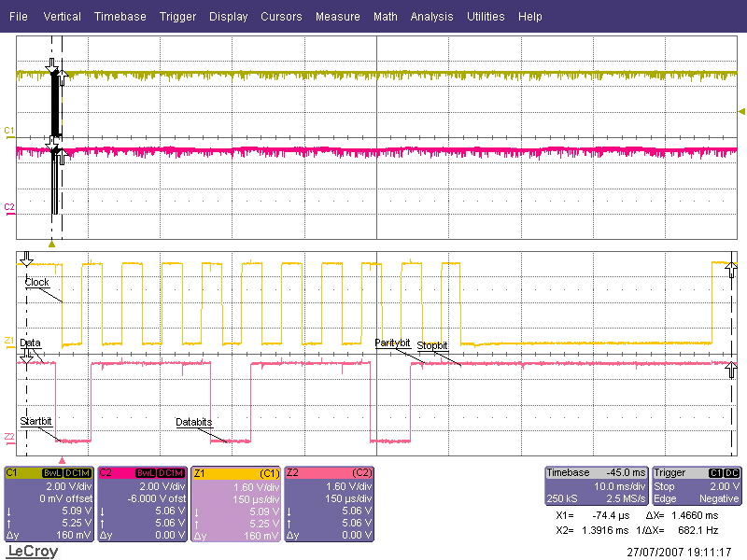Open the Measure menu
This screenshot has height=560, width=747.
point(338,17)
